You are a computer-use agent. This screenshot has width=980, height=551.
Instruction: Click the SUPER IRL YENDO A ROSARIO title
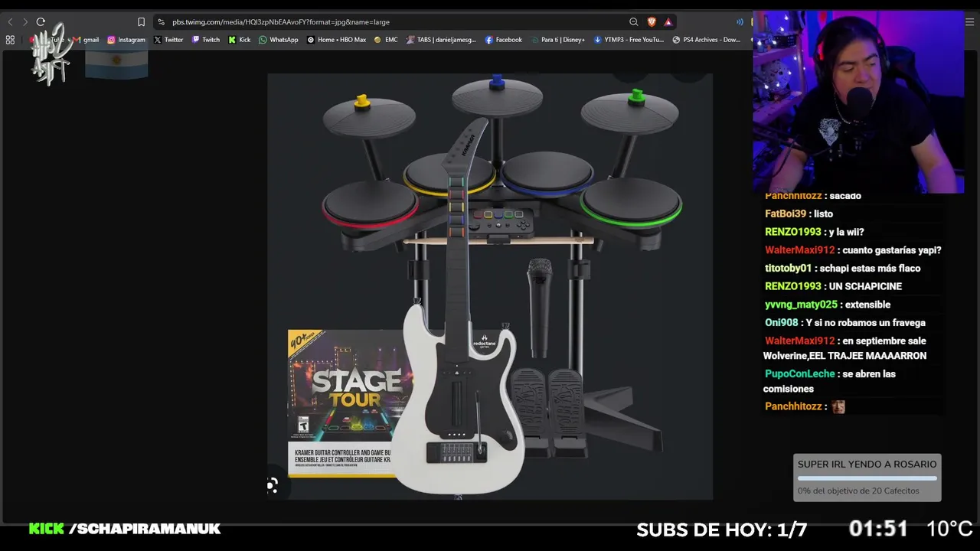point(867,464)
